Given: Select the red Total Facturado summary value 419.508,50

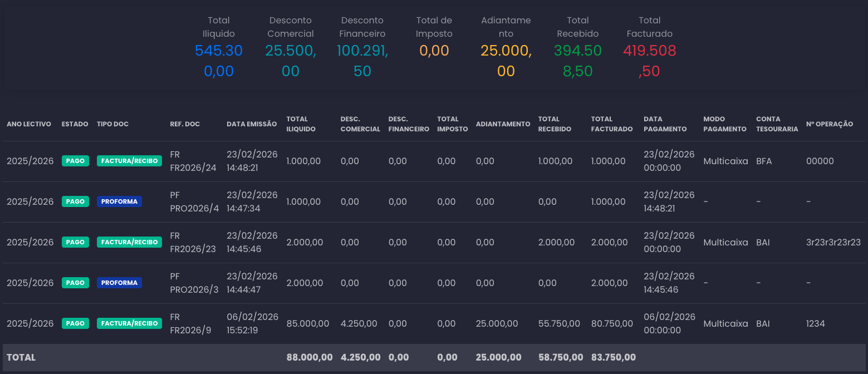Looking at the screenshot, I should coord(650,61).
